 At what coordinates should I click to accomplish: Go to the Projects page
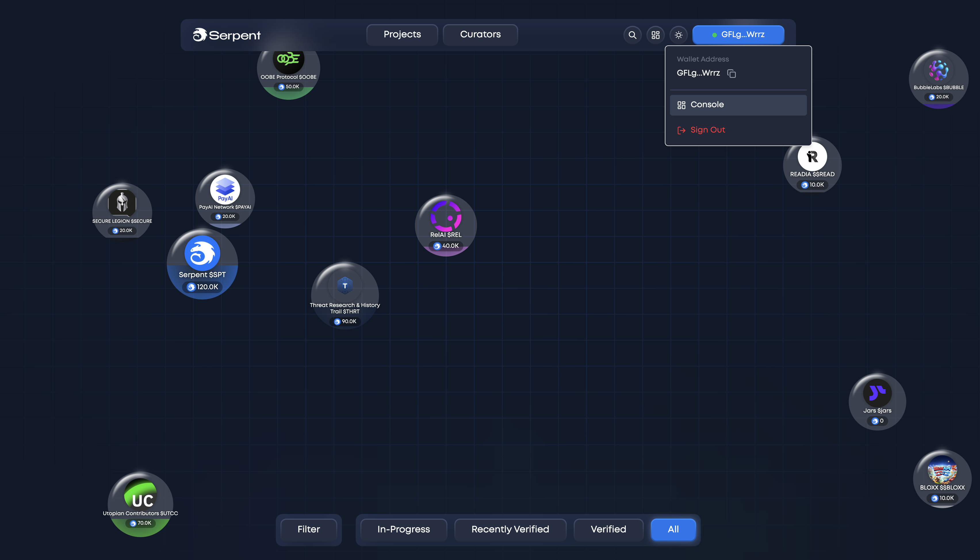(402, 34)
